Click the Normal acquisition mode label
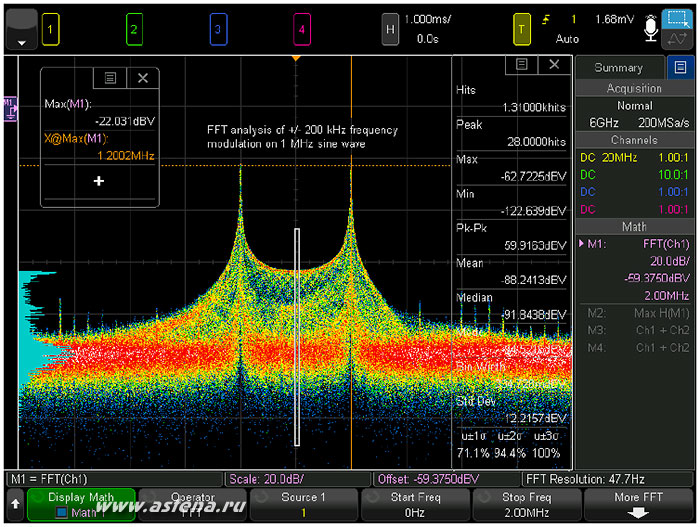 pyautogui.click(x=634, y=105)
